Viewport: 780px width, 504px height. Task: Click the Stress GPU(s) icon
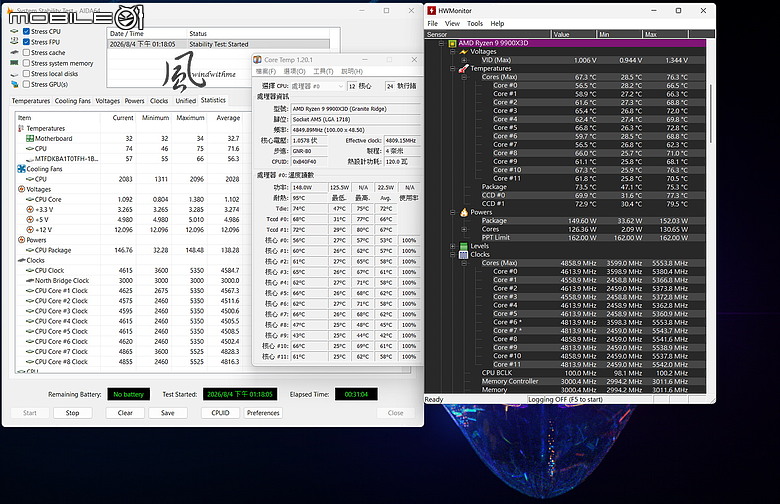[14, 84]
